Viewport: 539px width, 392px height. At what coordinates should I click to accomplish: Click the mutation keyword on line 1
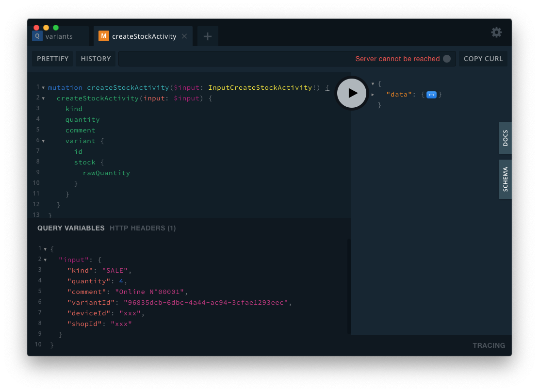click(65, 87)
